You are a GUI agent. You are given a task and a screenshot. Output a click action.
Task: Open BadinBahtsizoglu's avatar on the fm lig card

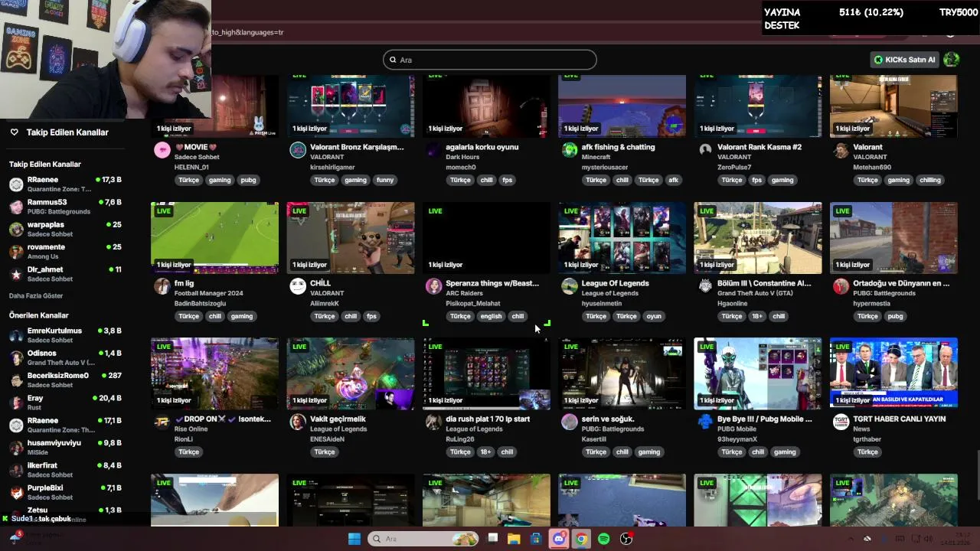162,286
